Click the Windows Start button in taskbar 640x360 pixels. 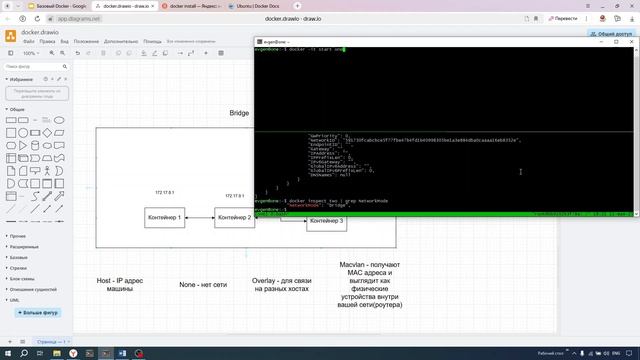[x=7, y=353]
